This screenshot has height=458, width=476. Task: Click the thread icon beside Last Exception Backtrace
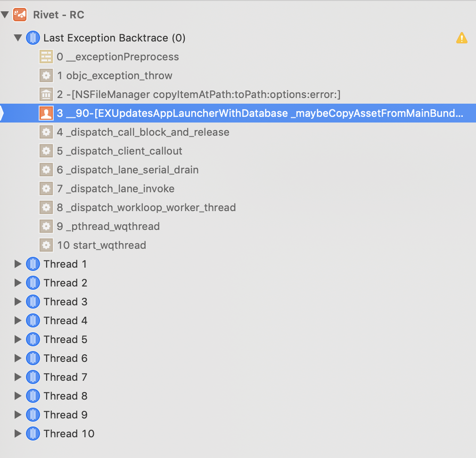click(x=33, y=38)
